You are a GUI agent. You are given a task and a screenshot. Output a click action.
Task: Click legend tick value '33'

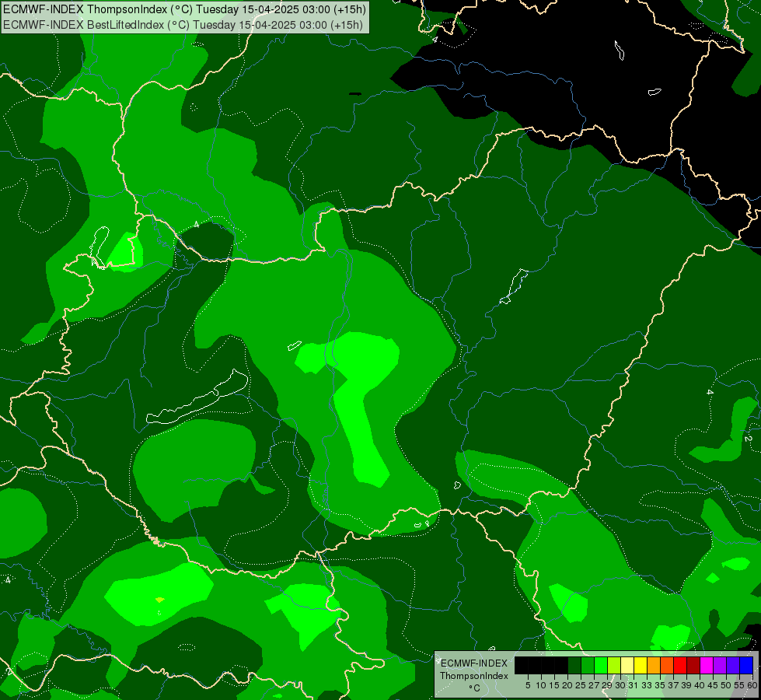click(x=647, y=685)
